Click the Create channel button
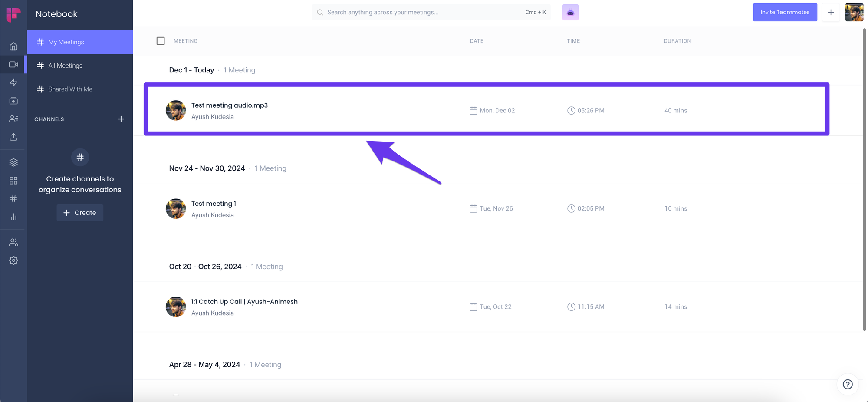The height and width of the screenshot is (402, 868). coord(80,213)
